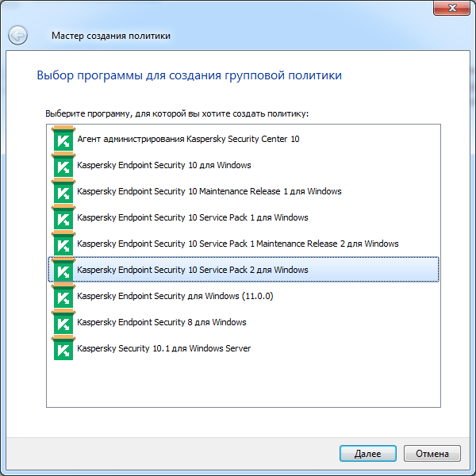The width and height of the screenshot is (476, 476).
Task: Go back using the round arrow button
Action: pos(17,35)
